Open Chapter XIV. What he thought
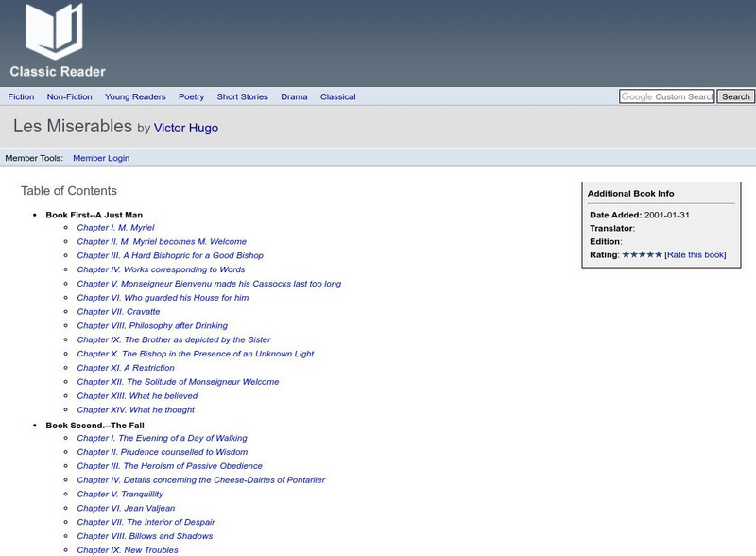 pos(135,409)
